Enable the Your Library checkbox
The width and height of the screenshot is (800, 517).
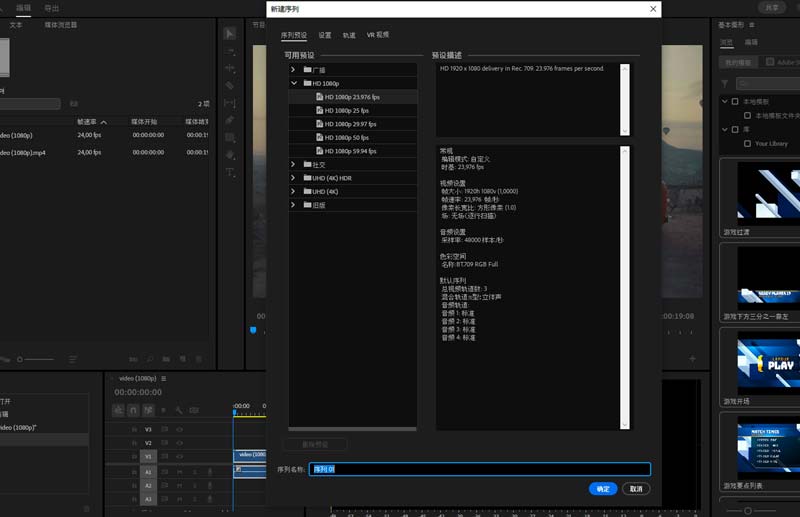click(747, 143)
